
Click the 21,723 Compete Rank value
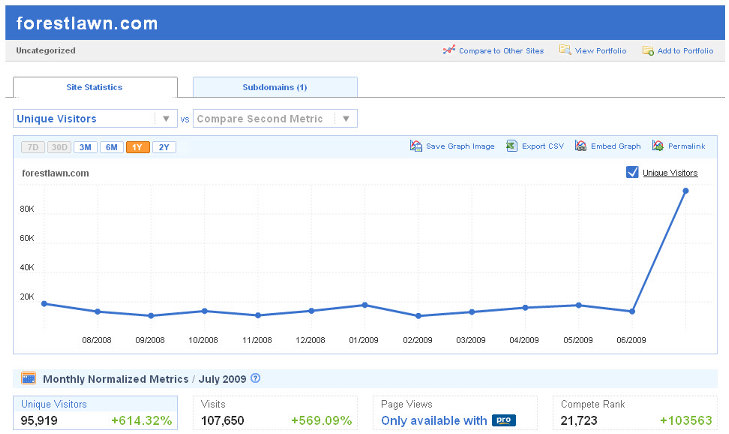[578, 421]
